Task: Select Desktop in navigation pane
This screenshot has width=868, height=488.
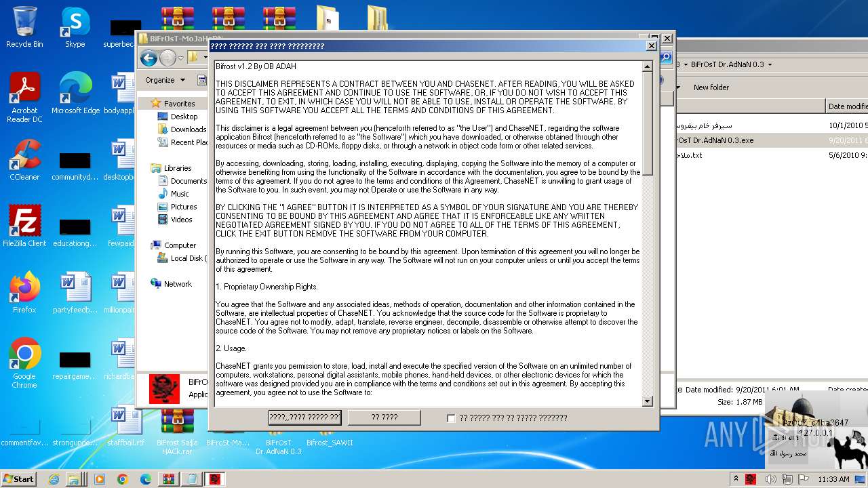Action: pyautogui.click(x=184, y=117)
